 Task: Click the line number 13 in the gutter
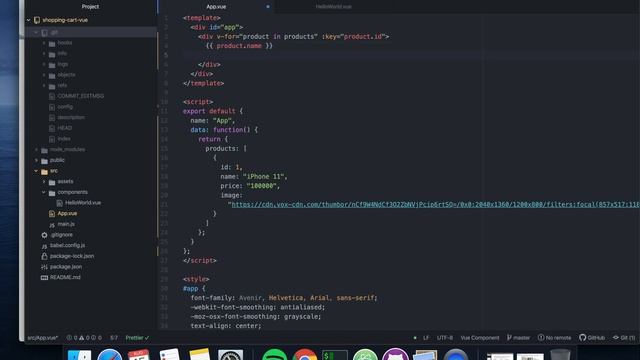[x=164, y=130]
